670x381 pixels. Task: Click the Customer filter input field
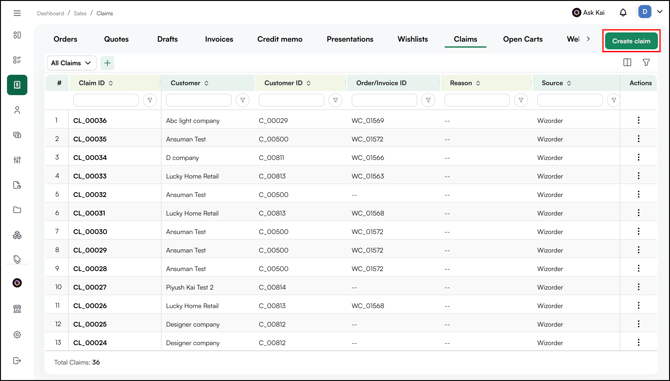click(199, 100)
